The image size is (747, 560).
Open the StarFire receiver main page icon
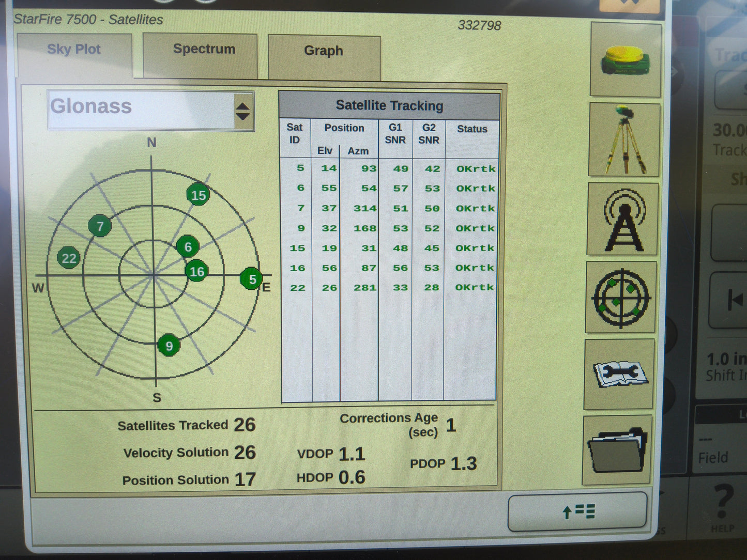pyautogui.click(x=626, y=59)
